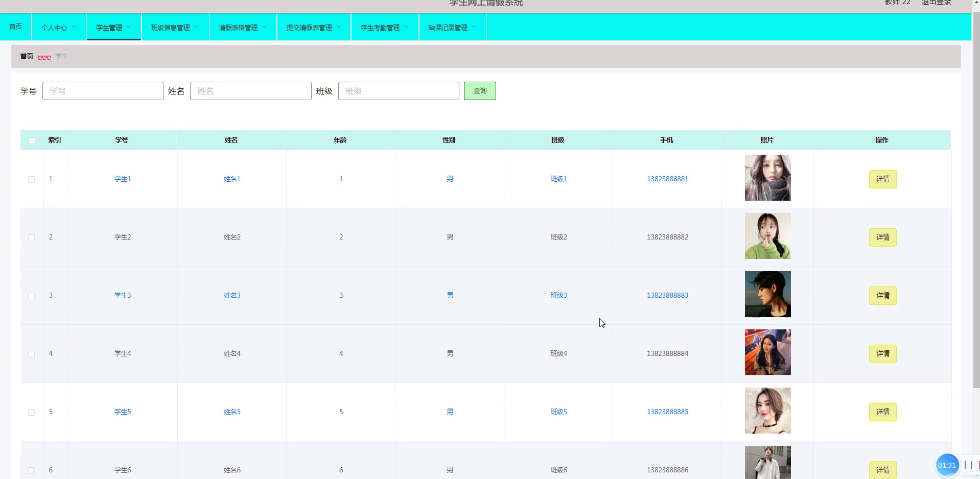Image resolution: width=980 pixels, height=479 pixels.
Task: Click the photo thumbnail of 学生6
Action: coord(767,462)
